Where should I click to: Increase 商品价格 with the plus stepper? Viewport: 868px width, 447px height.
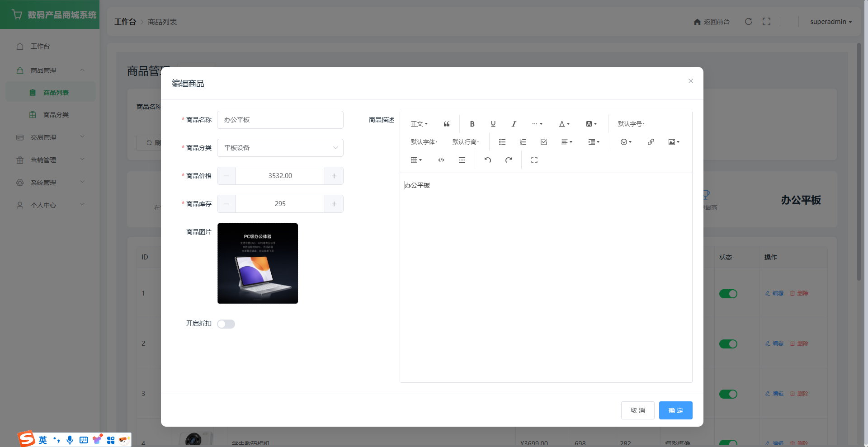334,176
